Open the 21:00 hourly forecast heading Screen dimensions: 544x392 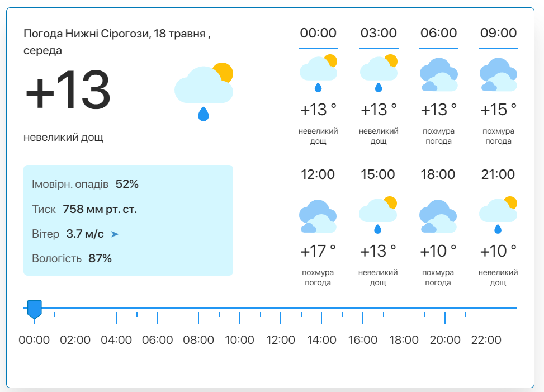pos(498,174)
